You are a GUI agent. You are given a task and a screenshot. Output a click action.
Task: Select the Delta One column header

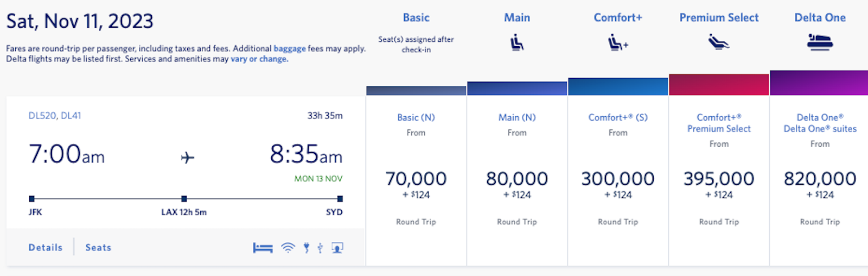[x=820, y=18]
